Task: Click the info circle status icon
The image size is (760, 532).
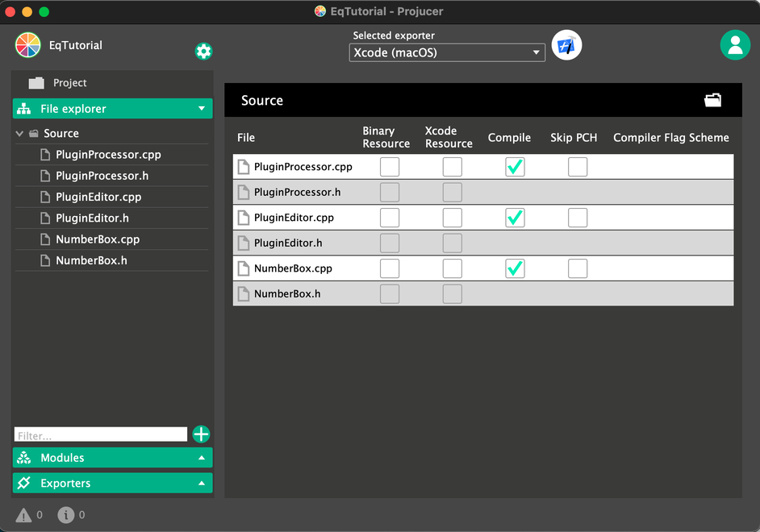Action: pyautogui.click(x=66, y=514)
